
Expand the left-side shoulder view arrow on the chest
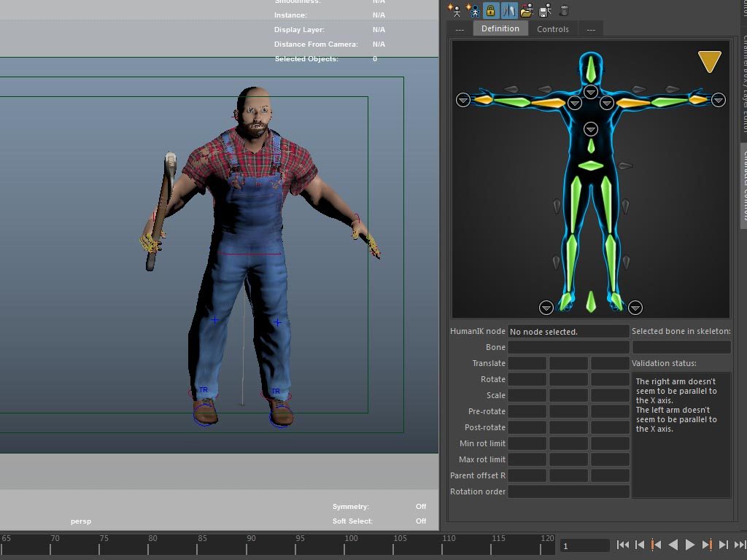pos(575,103)
